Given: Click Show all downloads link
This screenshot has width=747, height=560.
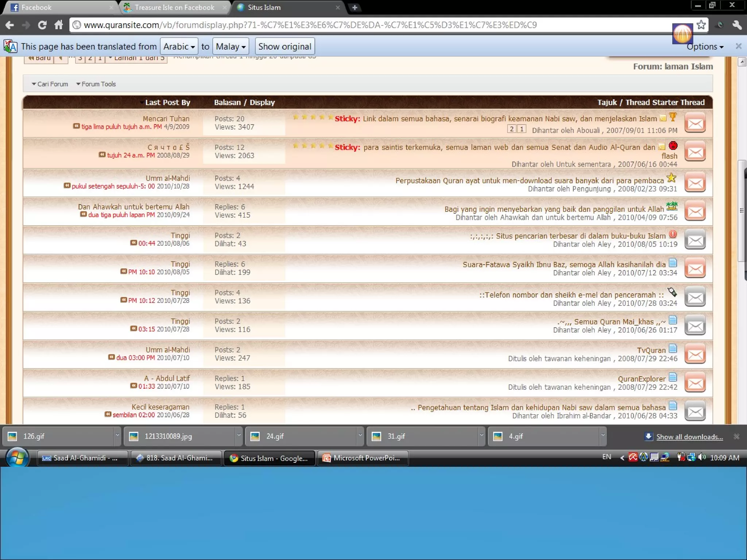Looking at the screenshot, I should pos(689,437).
